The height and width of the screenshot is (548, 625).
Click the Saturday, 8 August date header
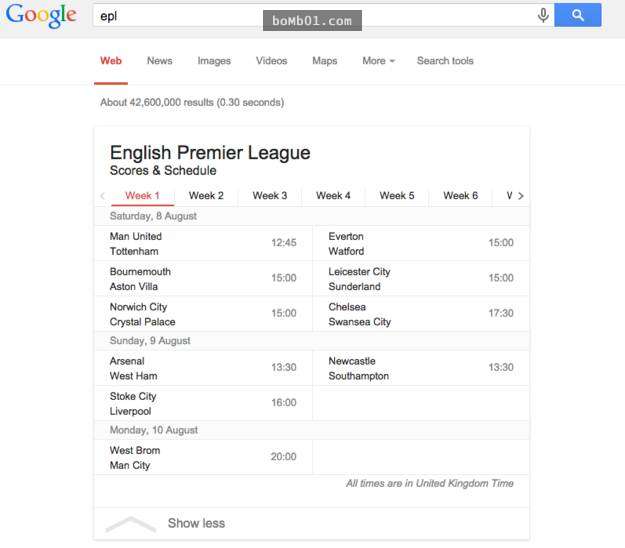coord(153,216)
